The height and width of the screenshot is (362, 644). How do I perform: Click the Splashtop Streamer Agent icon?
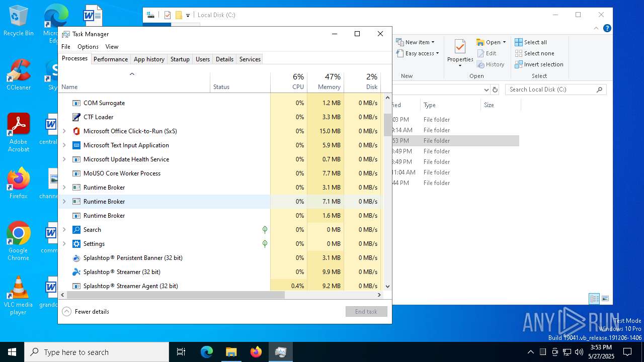76,286
